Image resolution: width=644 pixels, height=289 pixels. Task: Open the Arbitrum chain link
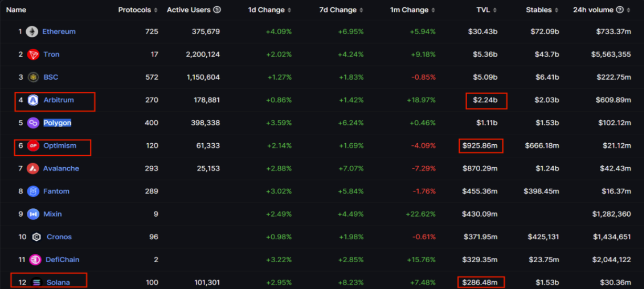(x=59, y=100)
